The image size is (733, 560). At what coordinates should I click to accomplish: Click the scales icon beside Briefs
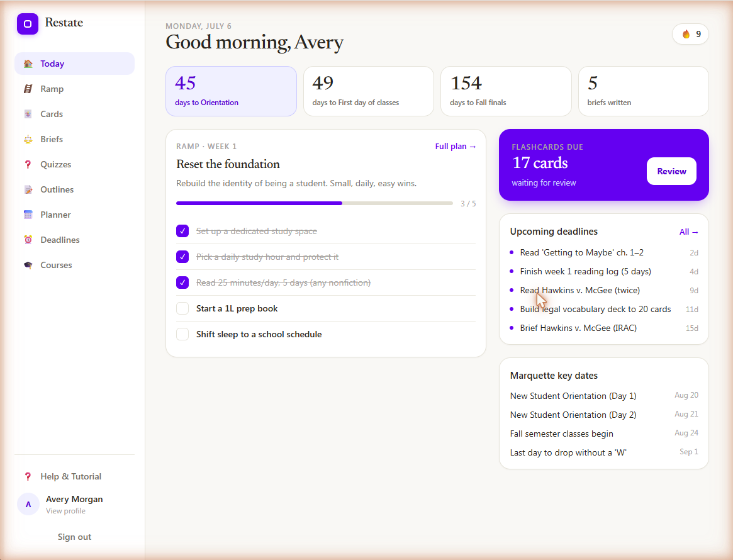click(28, 139)
